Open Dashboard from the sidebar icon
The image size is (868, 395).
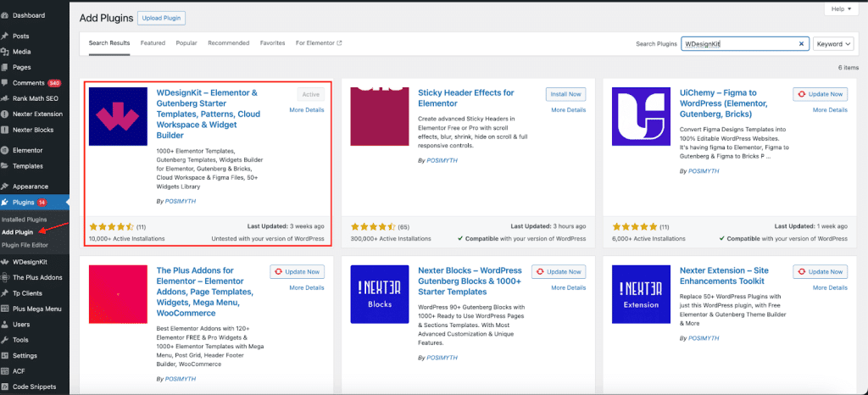point(6,15)
